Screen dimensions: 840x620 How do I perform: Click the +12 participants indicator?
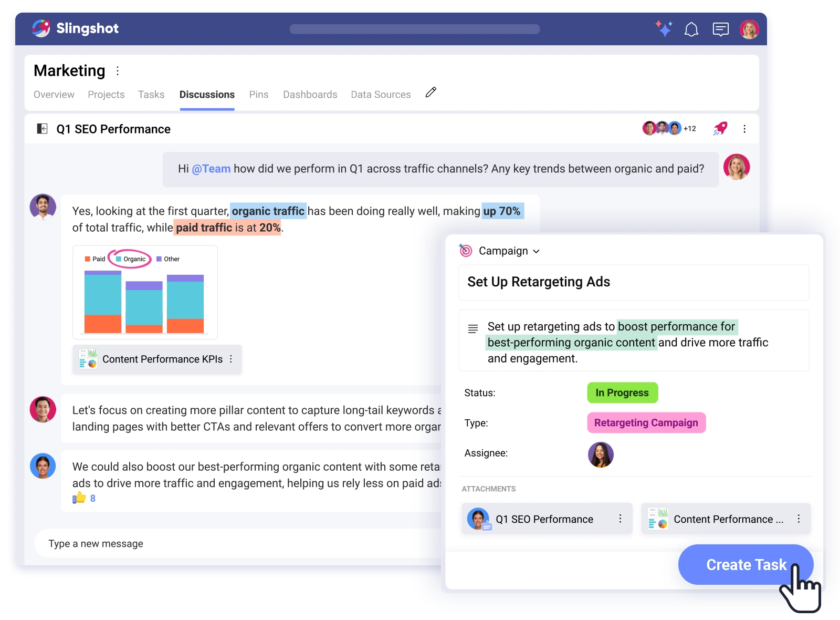point(689,128)
